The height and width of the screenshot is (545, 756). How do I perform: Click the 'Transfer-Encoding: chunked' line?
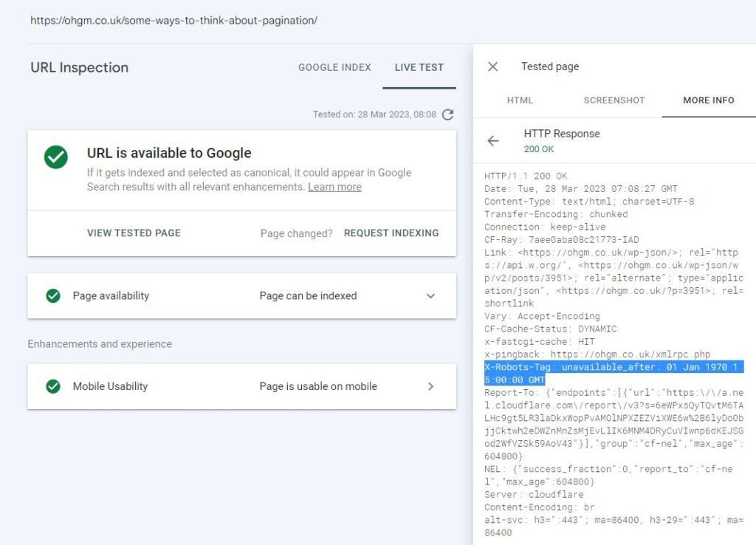556,214
